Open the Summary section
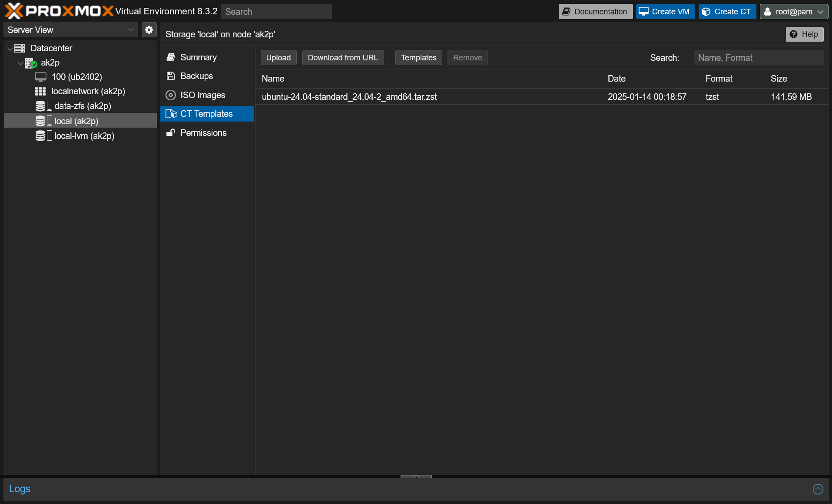 (207, 57)
